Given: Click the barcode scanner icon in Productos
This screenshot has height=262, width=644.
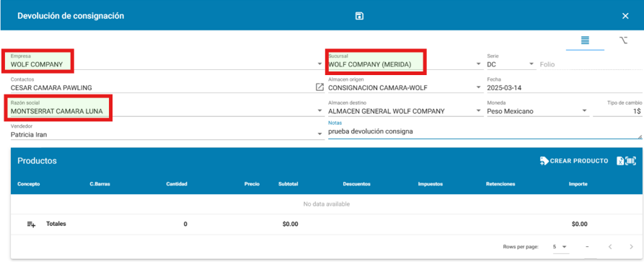Looking at the screenshot, I should pos(631,161).
